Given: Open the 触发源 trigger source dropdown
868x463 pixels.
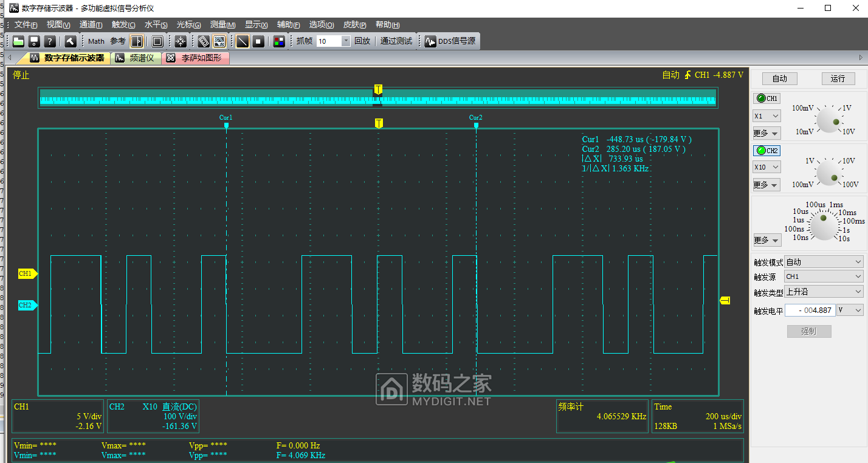Looking at the screenshot, I should point(824,276).
